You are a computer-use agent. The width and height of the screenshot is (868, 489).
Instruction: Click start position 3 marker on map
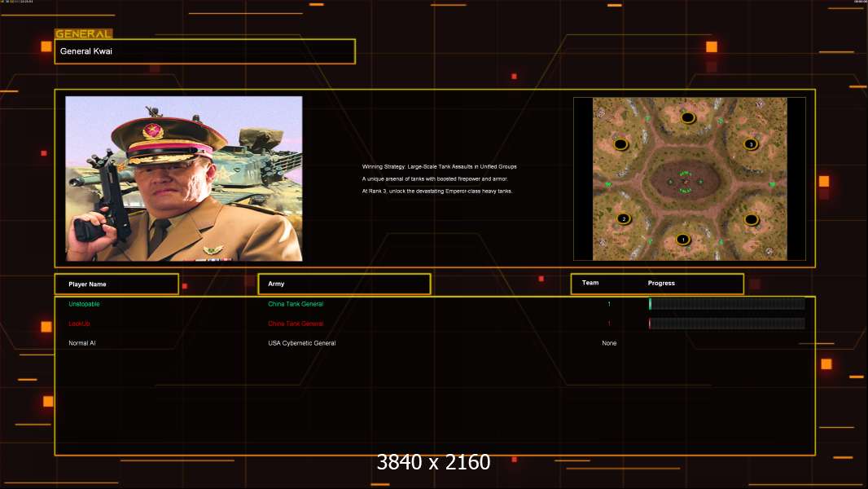(751, 144)
